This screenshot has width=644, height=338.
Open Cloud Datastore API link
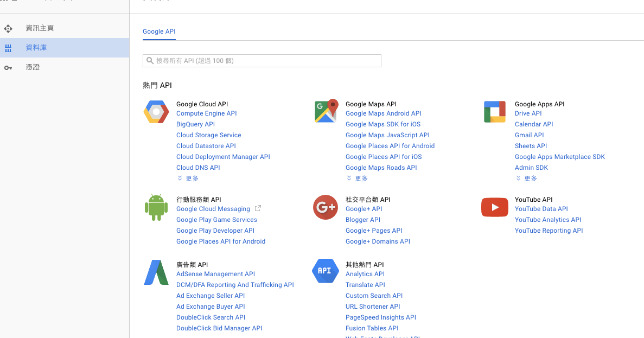(206, 146)
